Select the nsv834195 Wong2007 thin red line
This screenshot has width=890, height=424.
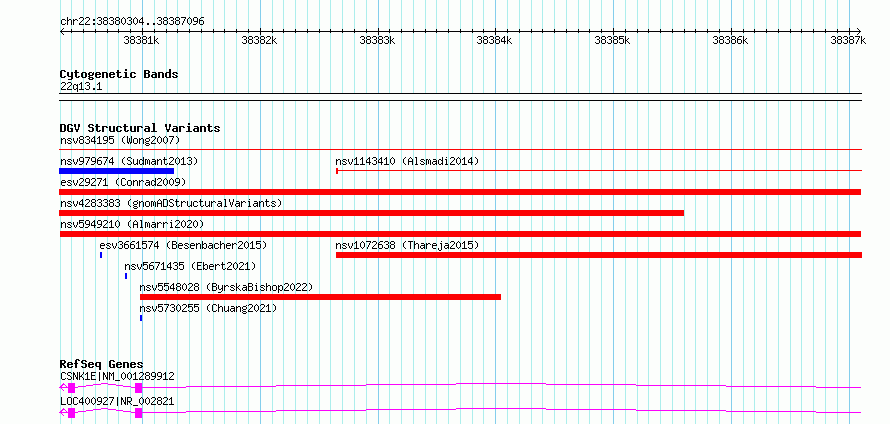460,150
